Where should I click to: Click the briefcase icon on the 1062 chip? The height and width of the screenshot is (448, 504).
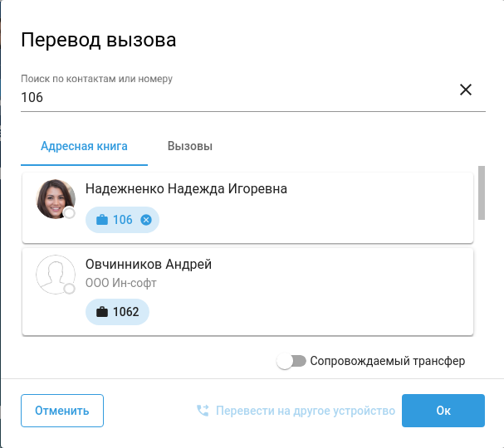(102, 312)
